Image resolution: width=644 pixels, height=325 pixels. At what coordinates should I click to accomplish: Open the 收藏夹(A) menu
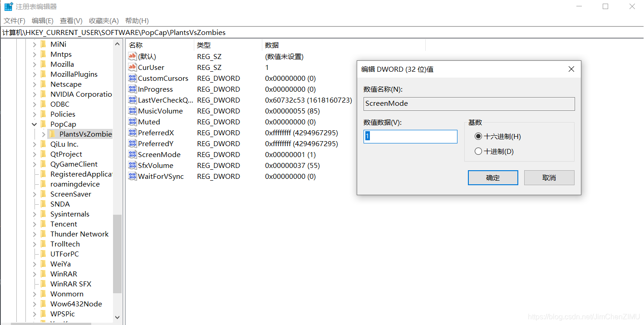click(104, 21)
